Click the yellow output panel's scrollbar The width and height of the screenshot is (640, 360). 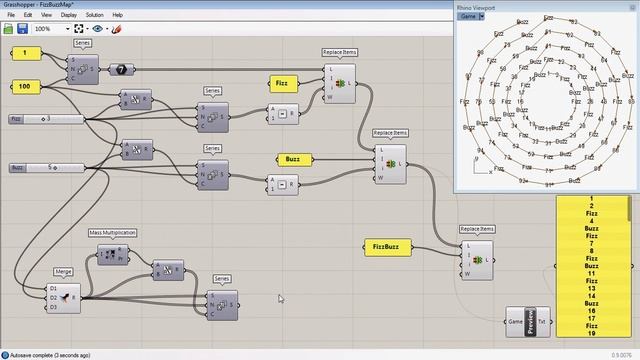coord(629,209)
